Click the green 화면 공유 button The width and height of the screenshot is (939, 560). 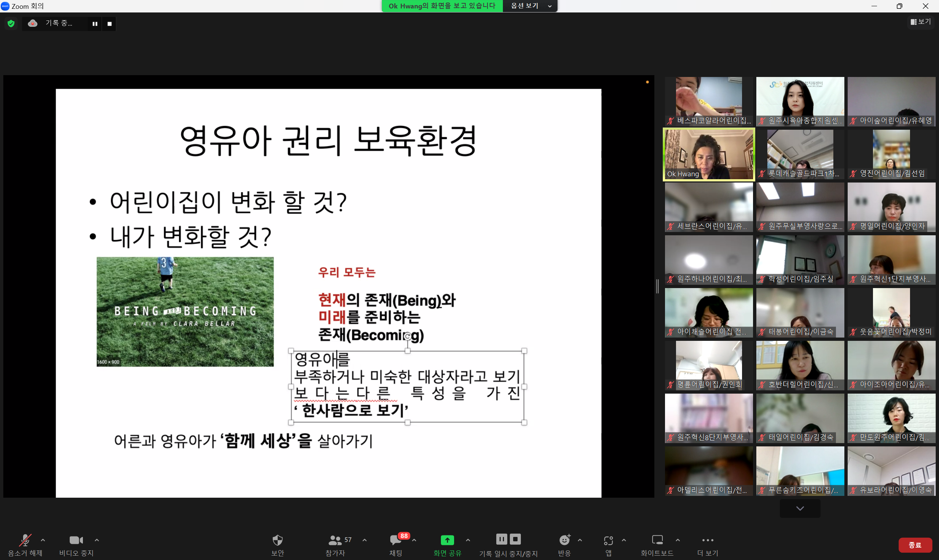(x=447, y=545)
